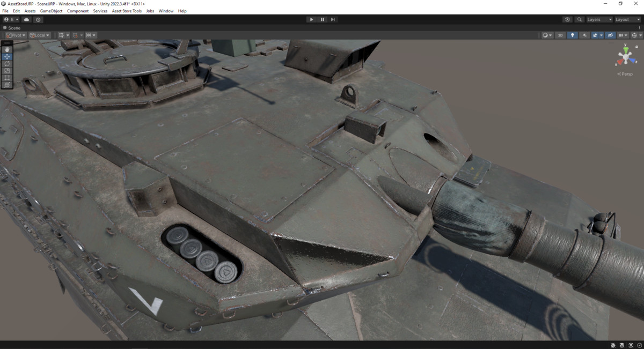Select the Scale tool
This screenshot has width=644, height=349.
[x=7, y=71]
